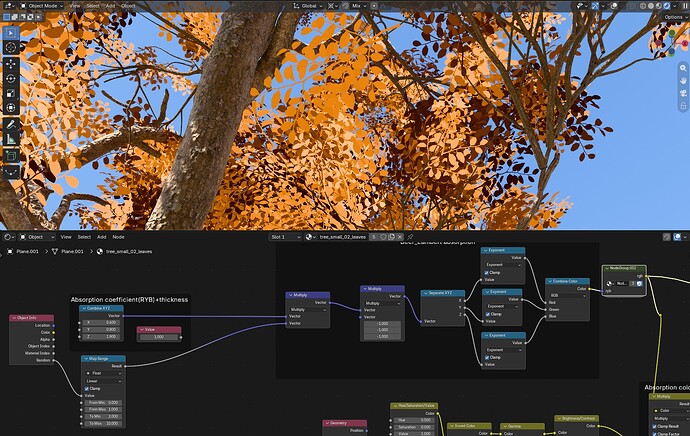Open the Global transform orientation dropdown
690x436 pixels.
[x=308, y=6]
